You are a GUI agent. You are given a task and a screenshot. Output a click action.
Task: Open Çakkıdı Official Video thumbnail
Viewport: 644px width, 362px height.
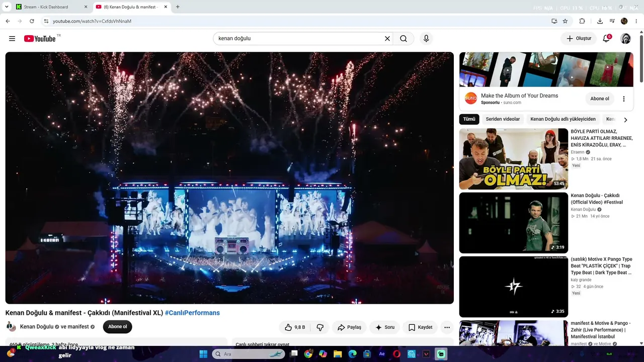[514, 223]
